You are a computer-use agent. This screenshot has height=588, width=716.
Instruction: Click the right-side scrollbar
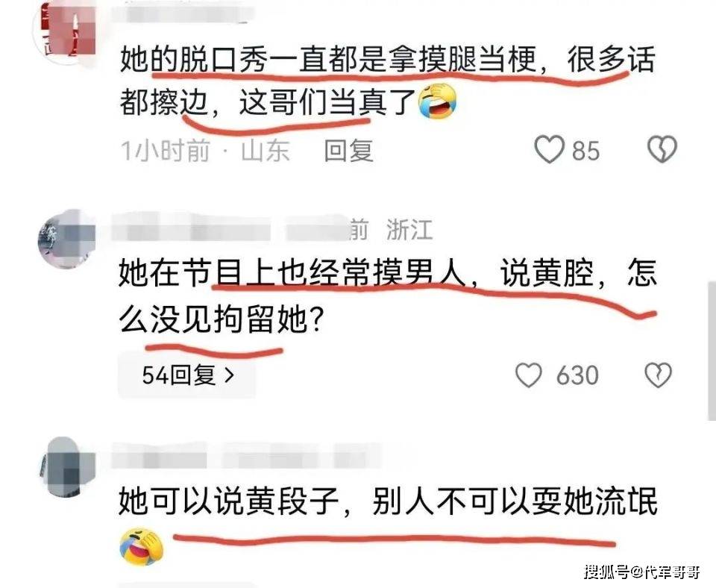712,351
